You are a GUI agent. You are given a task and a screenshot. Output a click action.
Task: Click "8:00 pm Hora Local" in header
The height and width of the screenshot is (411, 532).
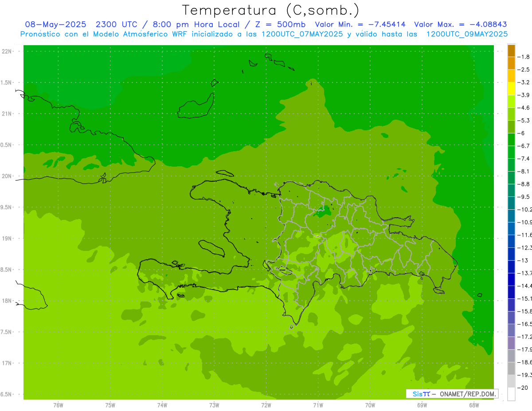[196, 24]
